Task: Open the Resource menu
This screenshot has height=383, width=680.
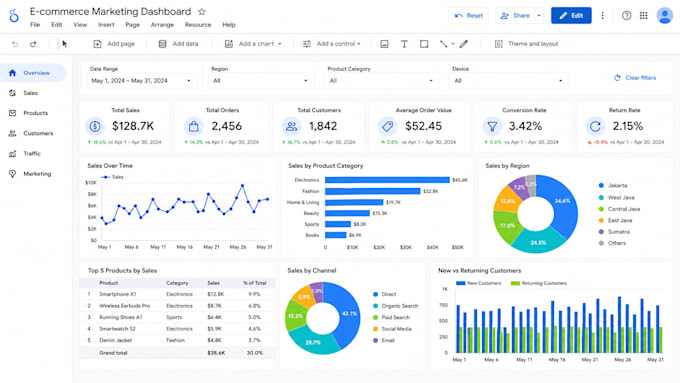Action: [198, 25]
